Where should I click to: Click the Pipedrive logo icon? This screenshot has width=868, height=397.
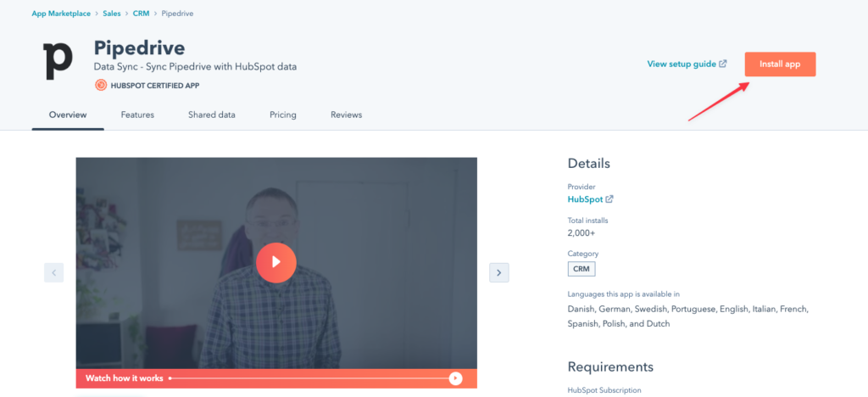pyautogui.click(x=58, y=59)
